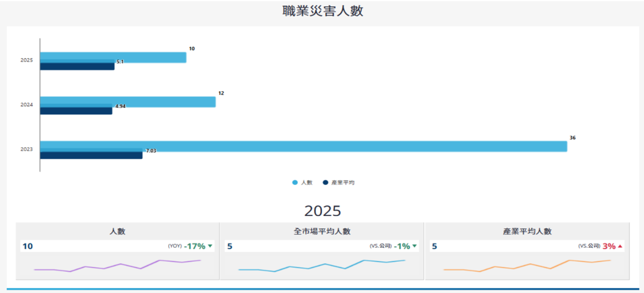This screenshot has height=293, width=644.
Task: Click the 產業平均 legend dark-blue dot
Action: [326, 183]
